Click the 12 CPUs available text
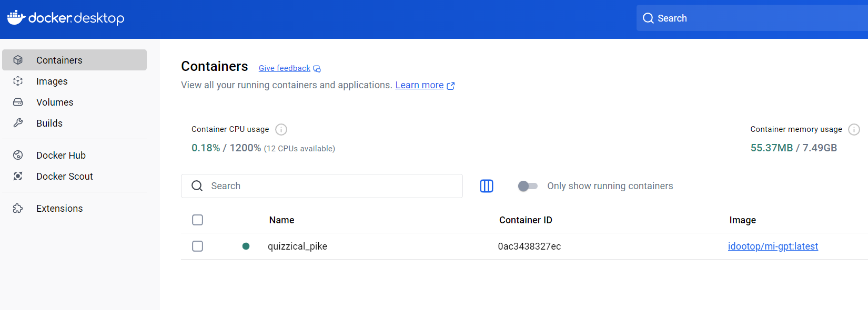 [x=299, y=149]
